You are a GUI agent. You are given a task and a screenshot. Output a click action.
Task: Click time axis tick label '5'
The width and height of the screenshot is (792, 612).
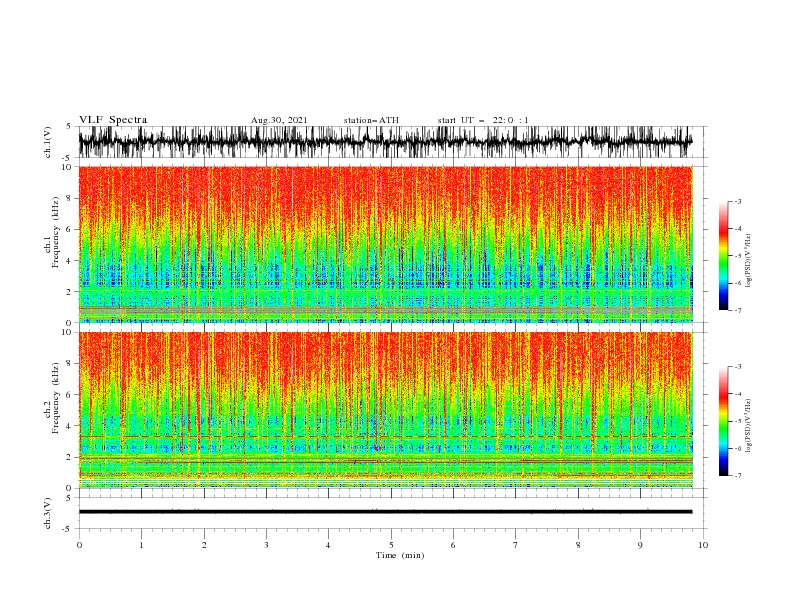pyautogui.click(x=391, y=545)
